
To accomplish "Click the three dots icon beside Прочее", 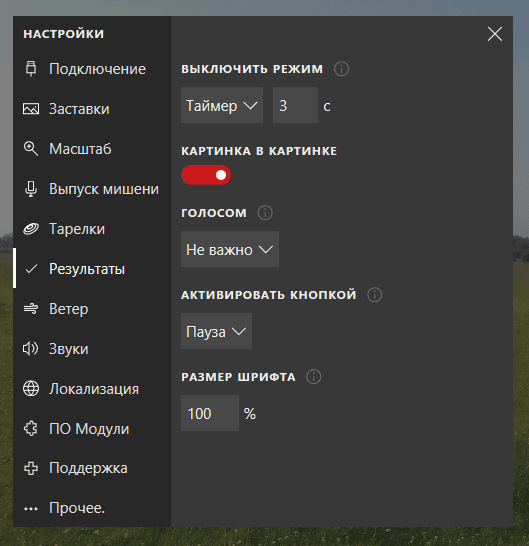I will click(31, 509).
